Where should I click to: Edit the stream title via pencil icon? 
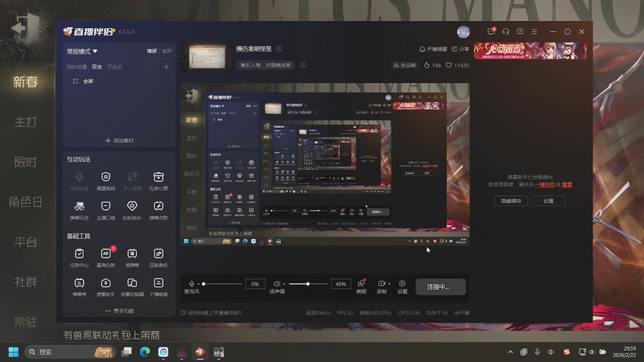pos(279,49)
